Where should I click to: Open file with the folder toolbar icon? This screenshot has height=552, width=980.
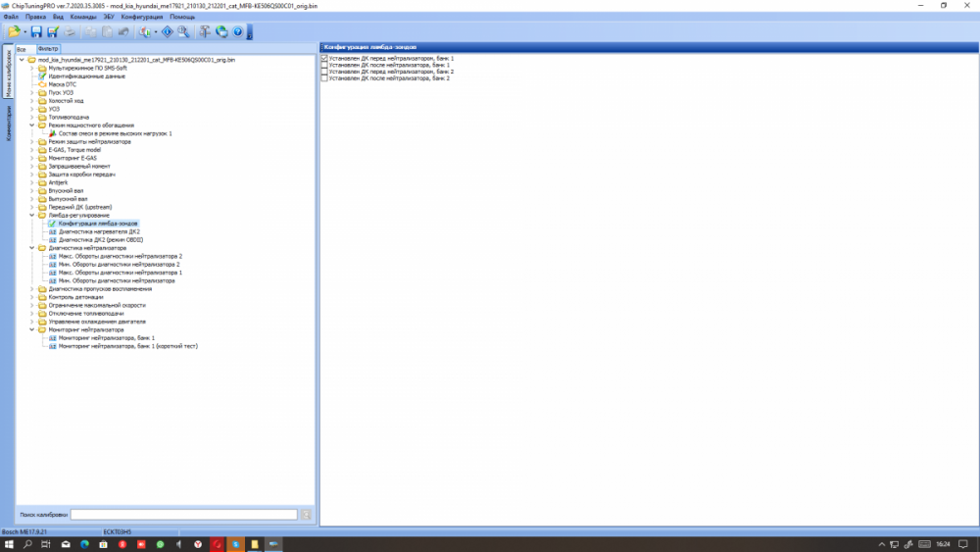13,32
